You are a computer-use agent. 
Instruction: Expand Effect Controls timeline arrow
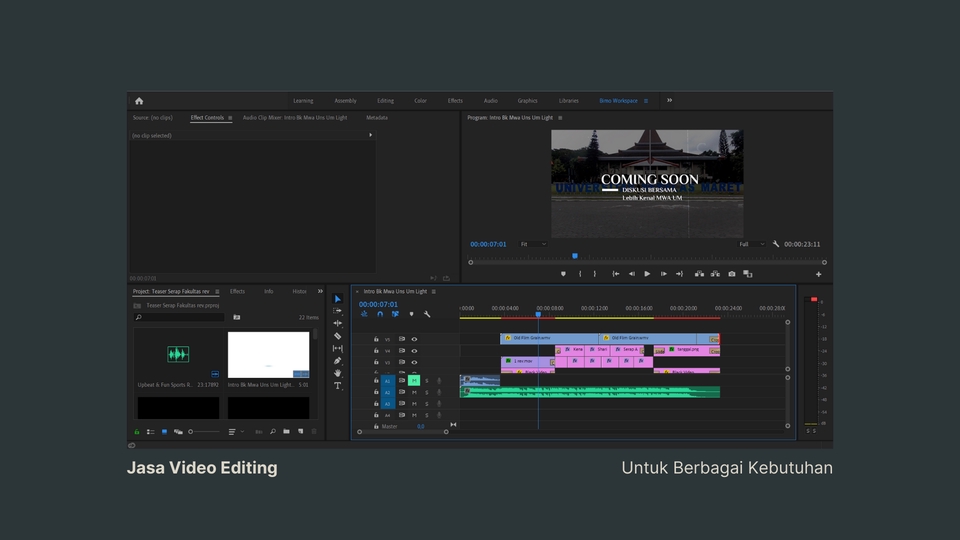click(370, 135)
